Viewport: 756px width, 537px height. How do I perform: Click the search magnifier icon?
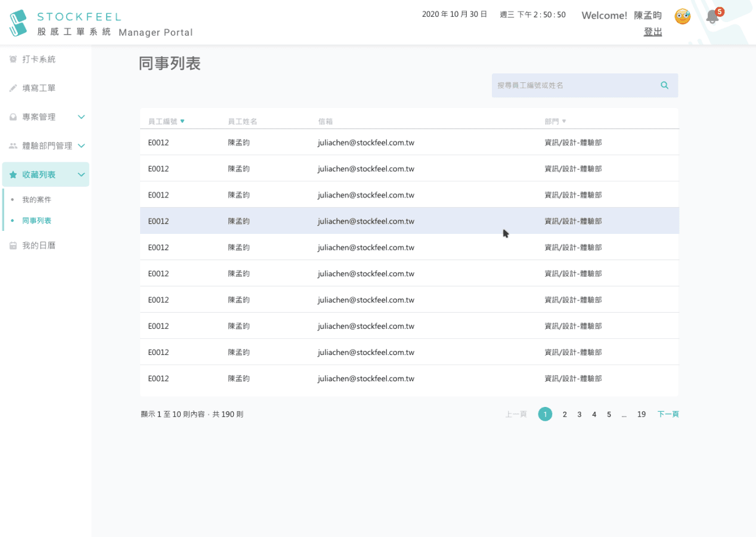(664, 85)
